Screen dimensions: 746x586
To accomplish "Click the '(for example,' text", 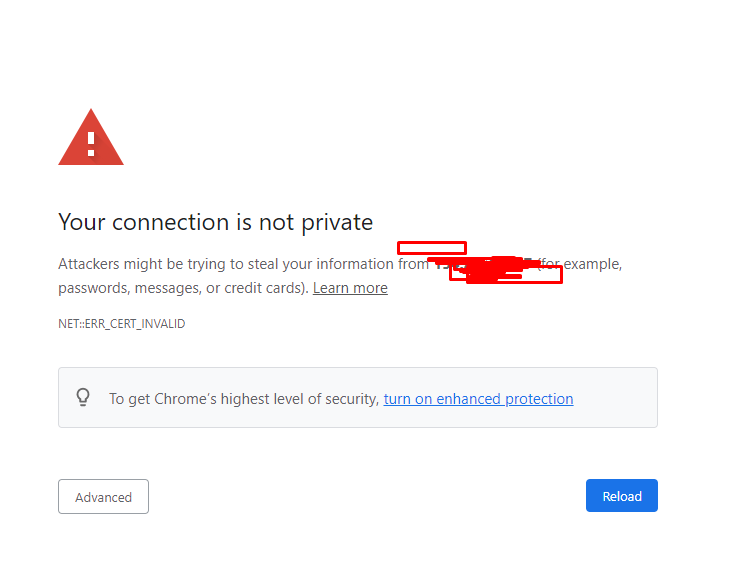I will pos(581,265).
